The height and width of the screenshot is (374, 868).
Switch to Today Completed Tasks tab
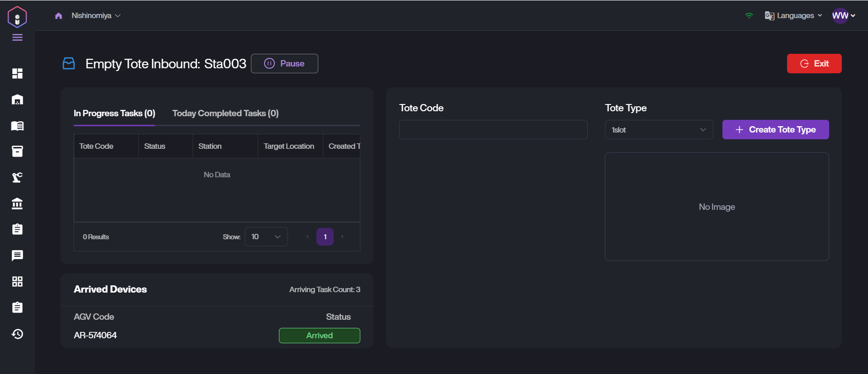tap(225, 114)
